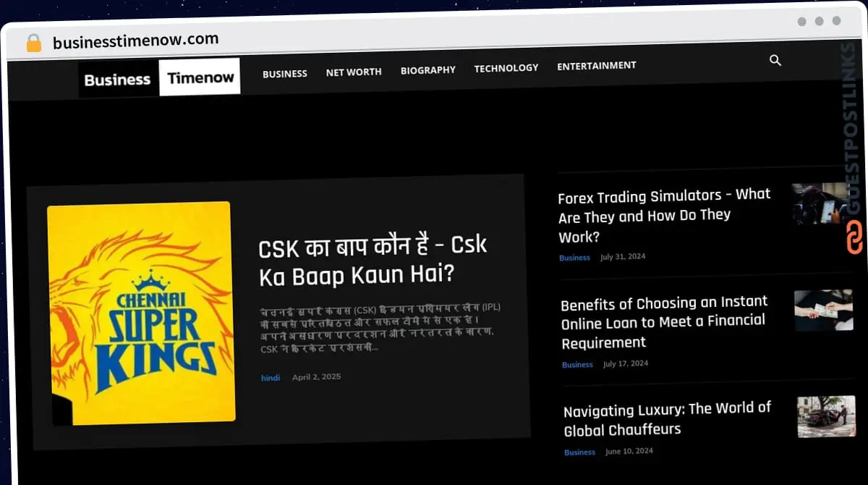The width and height of the screenshot is (868, 485).
Task: Open the Global Chauffeurs car thumbnail
Action: point(826,416)
